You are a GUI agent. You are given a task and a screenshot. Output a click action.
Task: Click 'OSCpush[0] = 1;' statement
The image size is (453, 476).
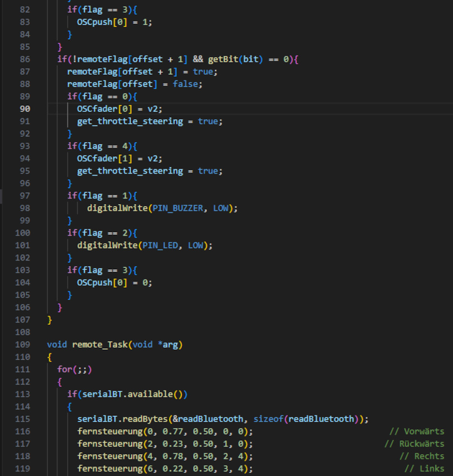point(114,22)
